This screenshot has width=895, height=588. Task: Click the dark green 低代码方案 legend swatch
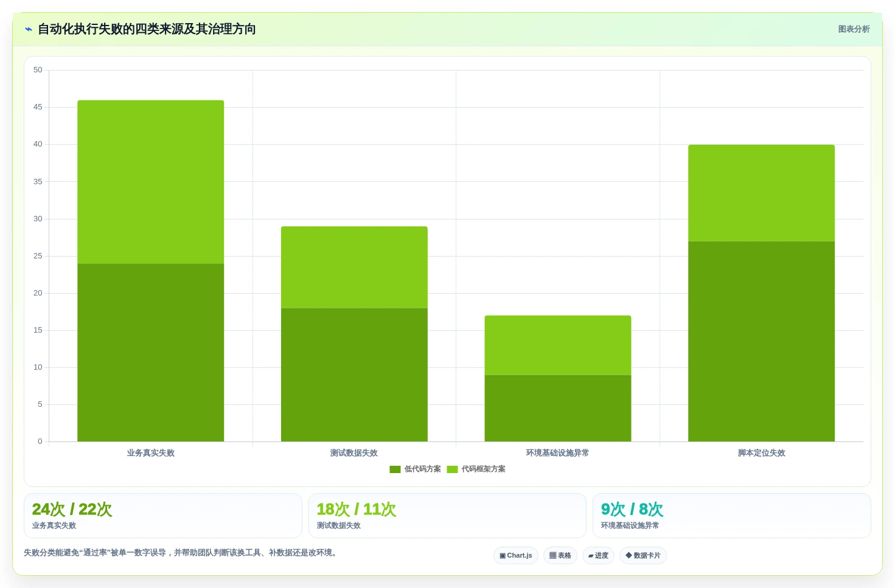(395, 469)
